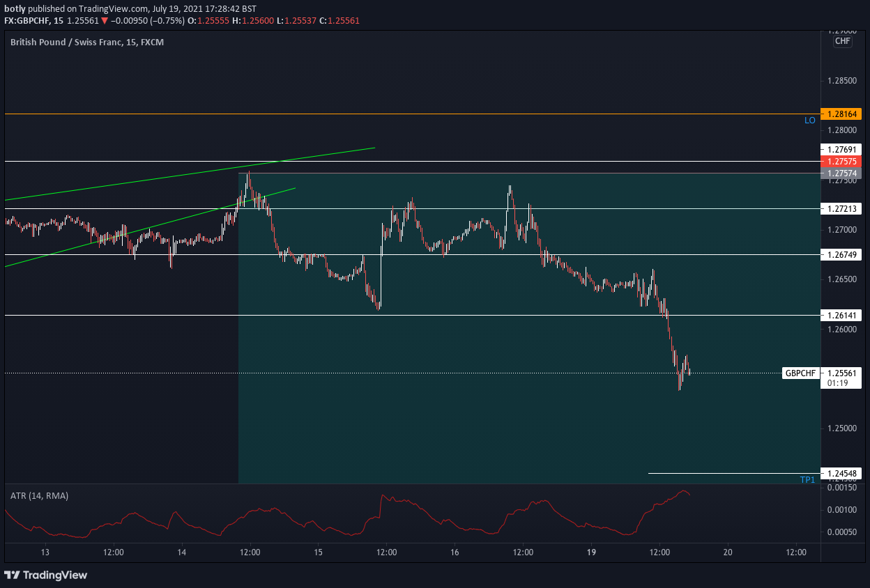The height and width of the screenshot is (588, 870).
Task: Click the FX:GBPCHF symbol in header
Action: click(27, 21)
